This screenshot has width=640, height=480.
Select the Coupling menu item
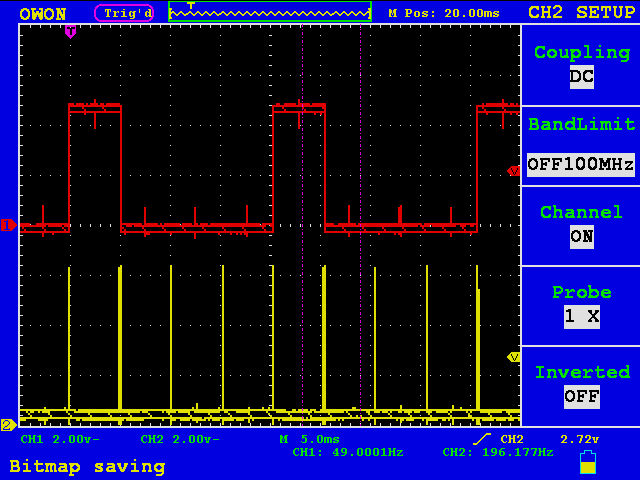[582, 53]
